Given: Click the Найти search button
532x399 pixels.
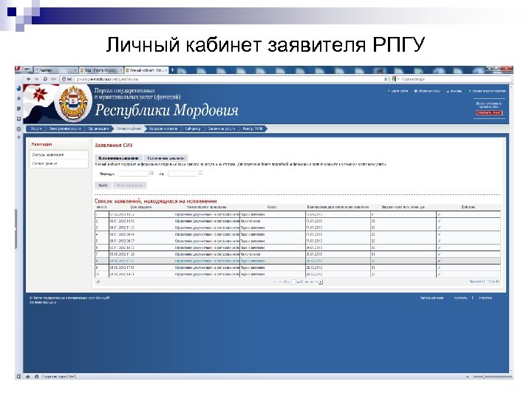Looking at the screenshot, I should coord(103,185).
